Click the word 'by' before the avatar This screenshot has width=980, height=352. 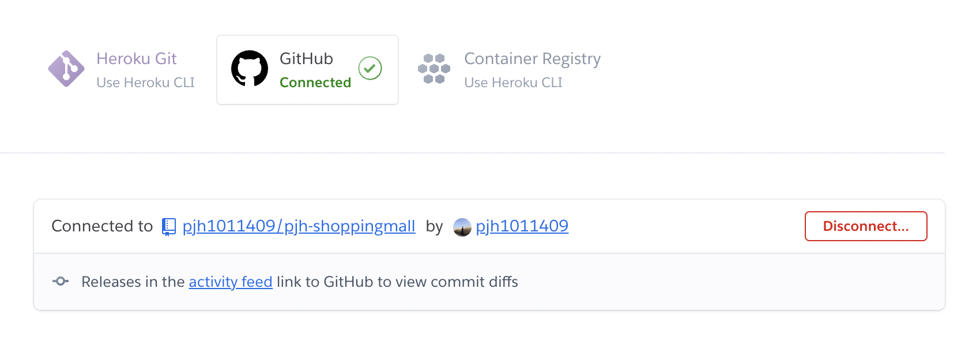(434, 226)
